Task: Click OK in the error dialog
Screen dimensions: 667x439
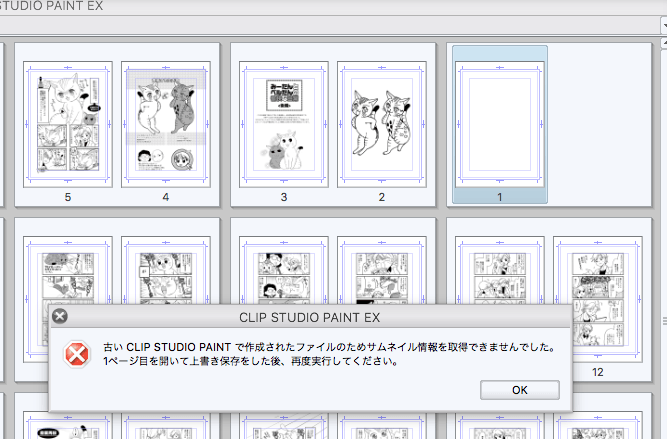Action: pyautogui.click(x=519, y=390)
